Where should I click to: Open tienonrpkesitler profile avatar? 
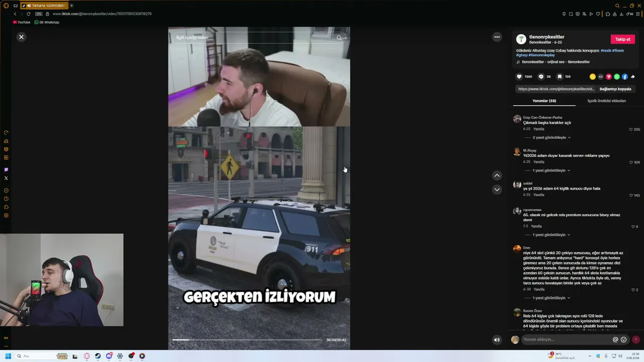[x=521, y=39]
